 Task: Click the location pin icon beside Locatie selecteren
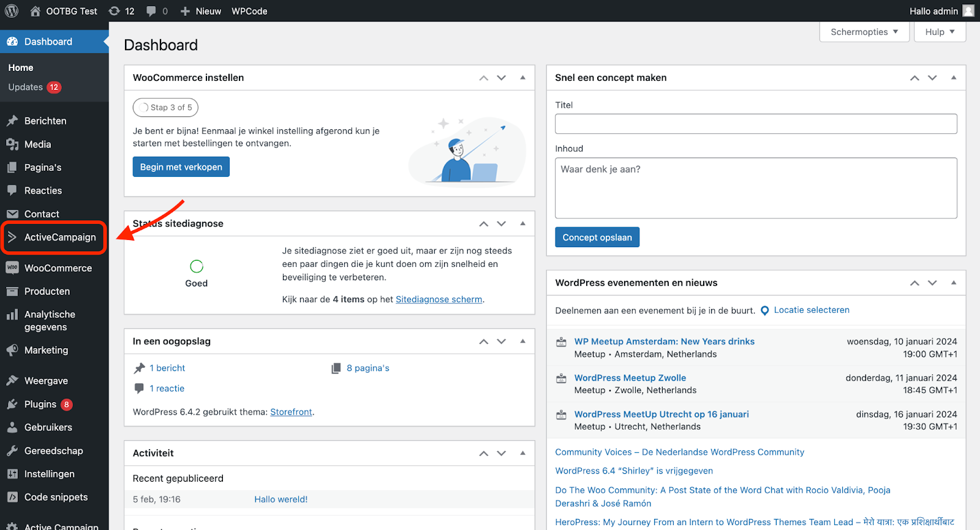(764, 310)
